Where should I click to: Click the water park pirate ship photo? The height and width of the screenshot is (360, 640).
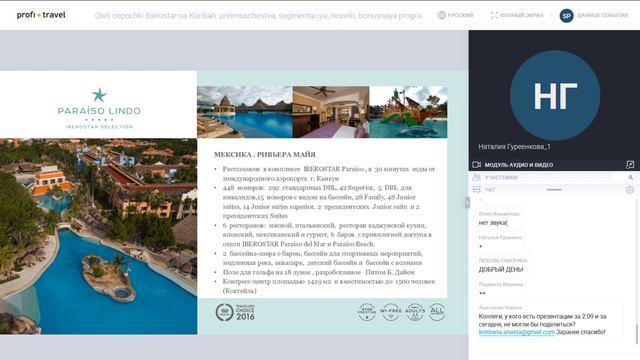tap(408, 112)
